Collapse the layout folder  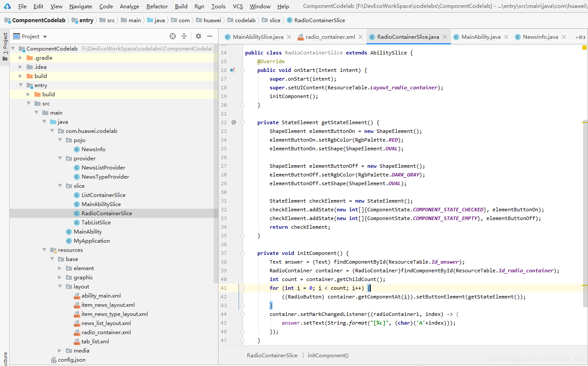60,286
